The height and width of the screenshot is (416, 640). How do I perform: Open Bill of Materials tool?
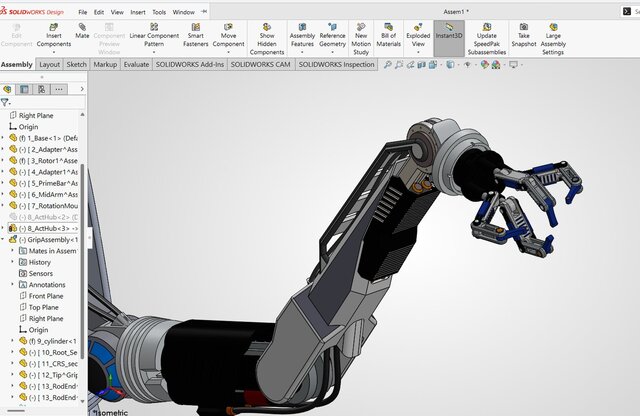(x=388, y=35)
